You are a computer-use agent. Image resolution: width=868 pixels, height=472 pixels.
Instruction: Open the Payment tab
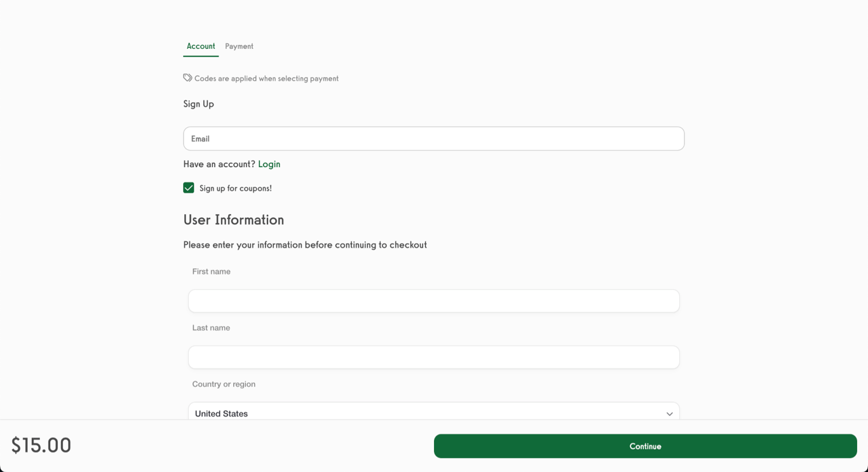coord(239,46)
